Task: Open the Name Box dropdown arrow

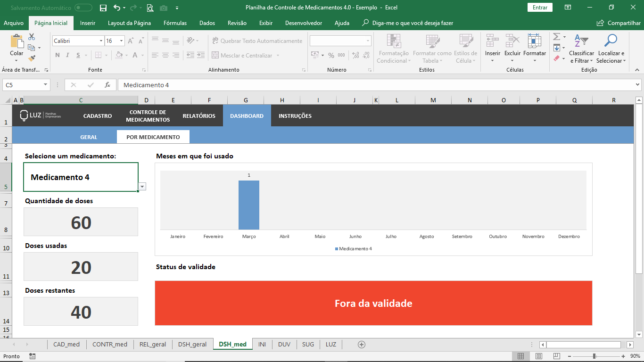Action: (x=45, y=85)
